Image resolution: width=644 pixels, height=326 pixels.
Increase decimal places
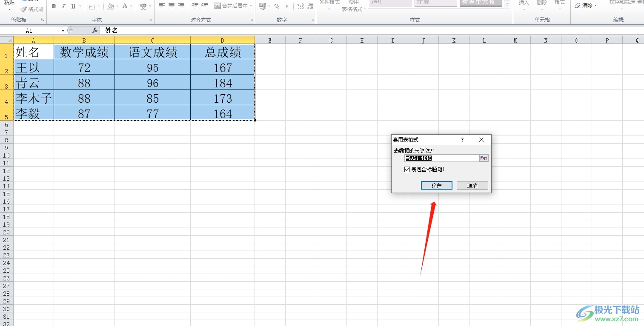tap(301, 6)
